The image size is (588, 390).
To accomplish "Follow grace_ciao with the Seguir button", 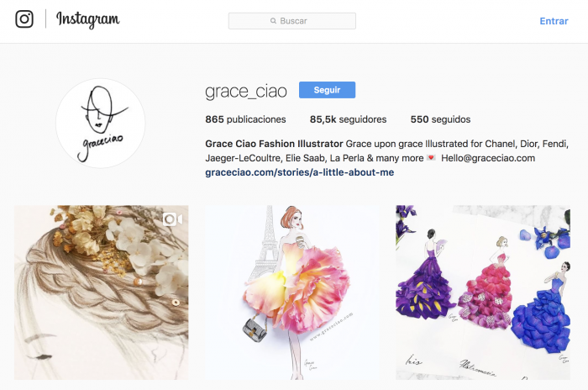I will [327, 90].
